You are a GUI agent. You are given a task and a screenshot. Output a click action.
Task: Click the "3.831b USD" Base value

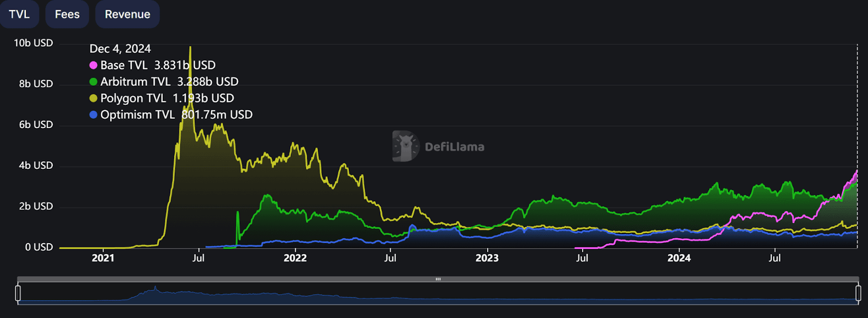tap(185, 65)
